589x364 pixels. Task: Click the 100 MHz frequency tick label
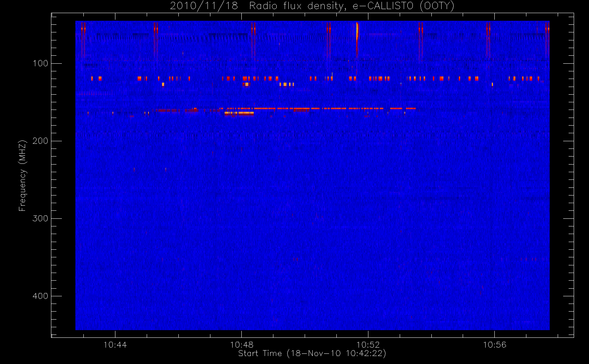pyautogui.click(x=40, y=63)
